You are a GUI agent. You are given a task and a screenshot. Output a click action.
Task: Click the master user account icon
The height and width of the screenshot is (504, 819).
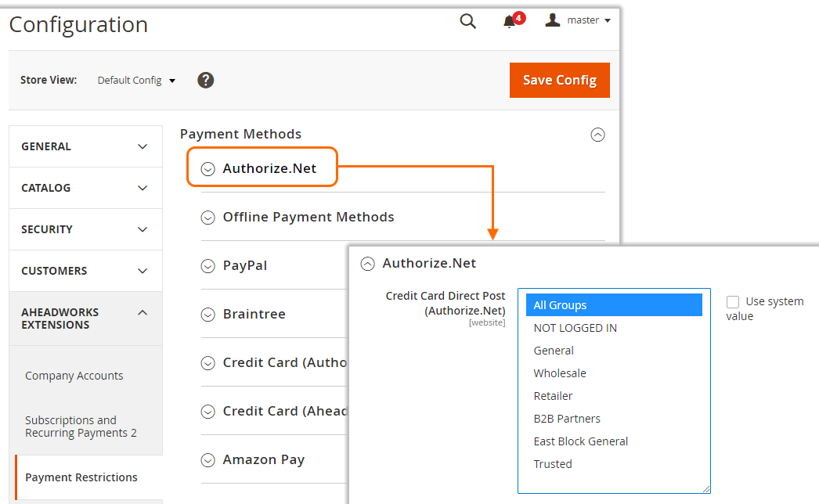552,20
